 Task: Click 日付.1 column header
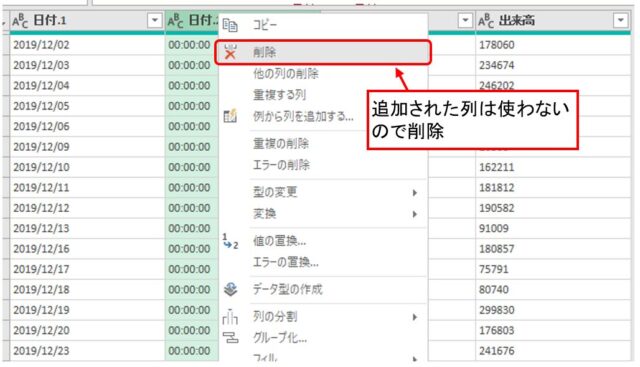pyautogui.click(x=87, y=20)
